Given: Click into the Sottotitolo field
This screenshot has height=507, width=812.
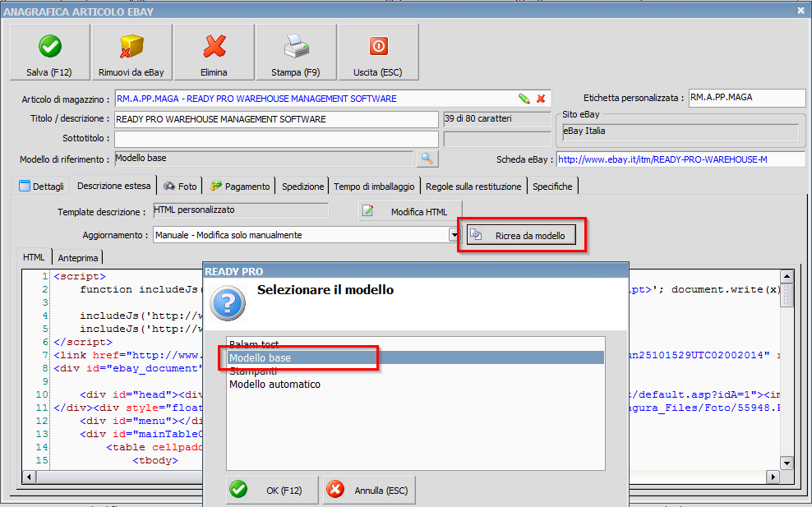Looking at the screenshot, I should tap(276, 139).
